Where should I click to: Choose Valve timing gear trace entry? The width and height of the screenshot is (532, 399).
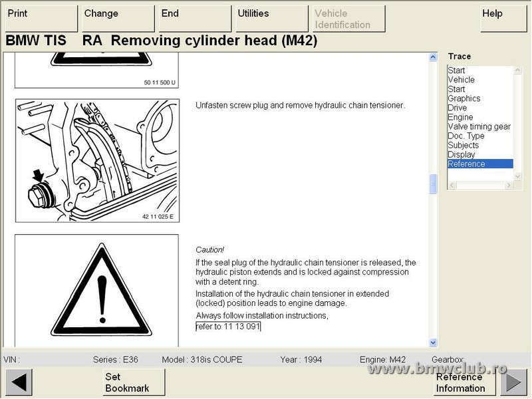click(x=479, y=126)
